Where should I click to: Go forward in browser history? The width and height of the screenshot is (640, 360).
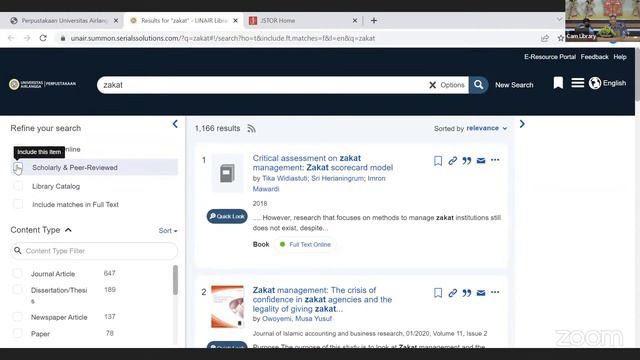click(x=27, y=38)
